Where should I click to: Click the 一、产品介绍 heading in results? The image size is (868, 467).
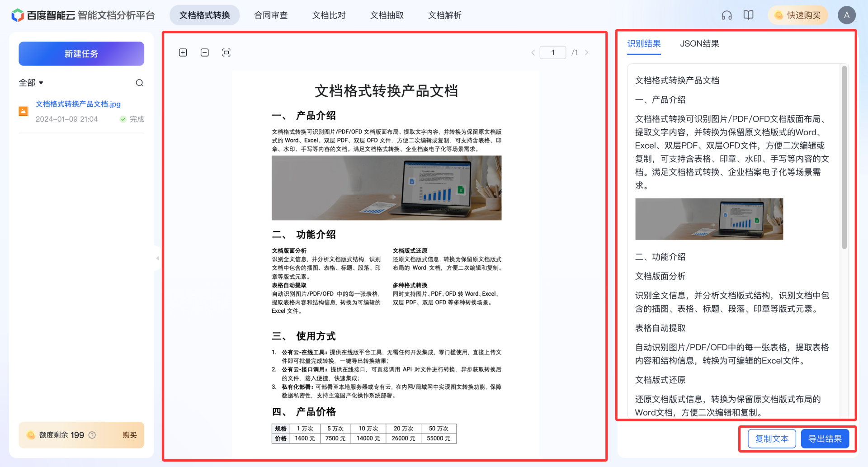(660, 100)
